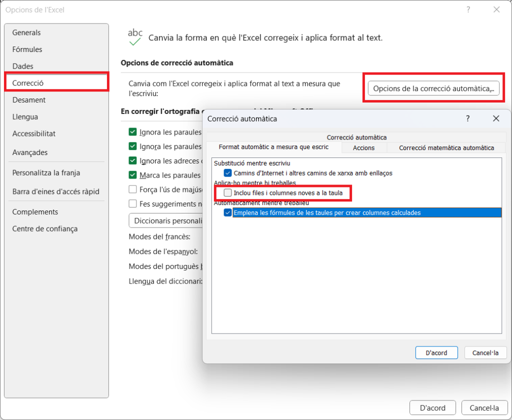
Task: Enable Força l'ús de majúscules checkbox
Action: click(132, 189)
